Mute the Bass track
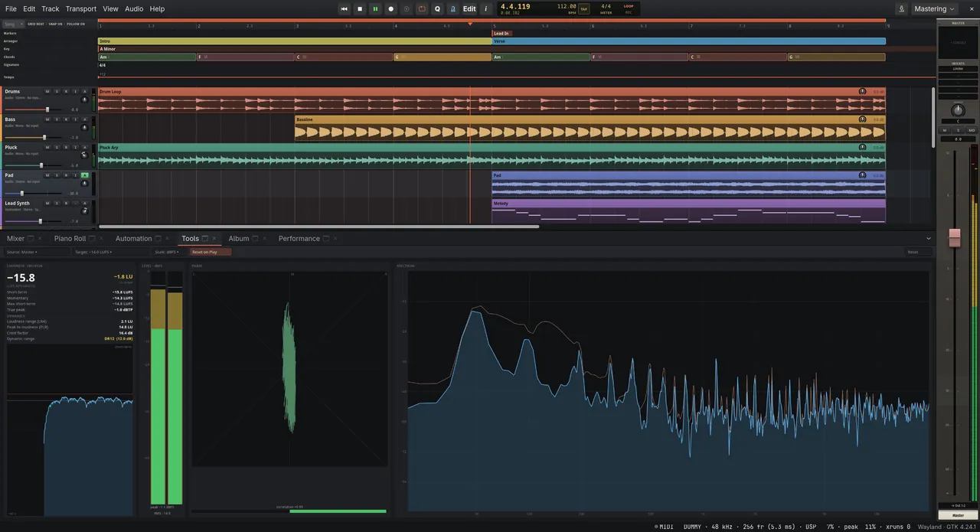This screenshot has width=980, height=532. pos(47,119)
